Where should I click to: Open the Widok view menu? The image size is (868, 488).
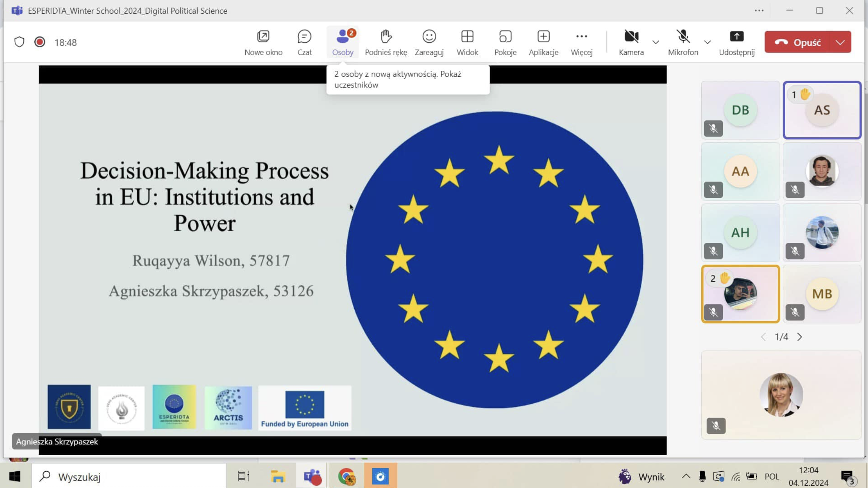coord(467,42)
